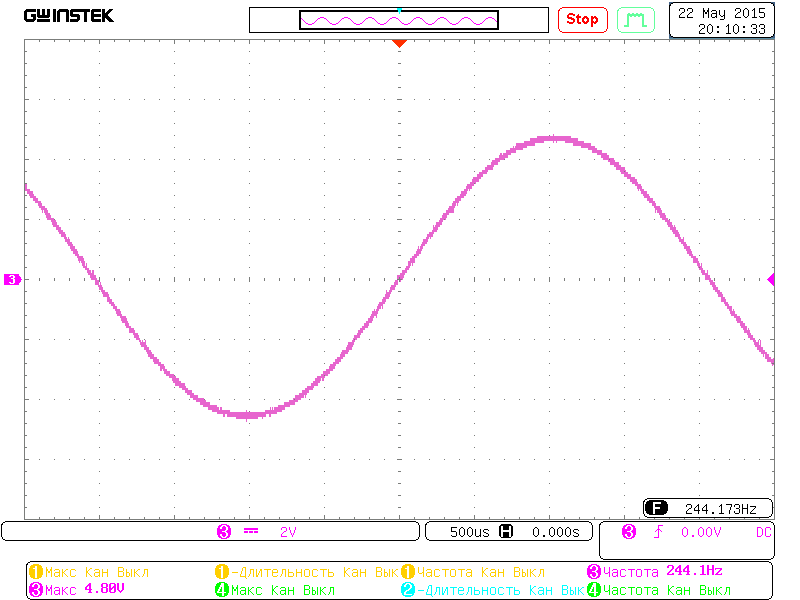Click the channel 3 ground level marker
The height and width of the screenshot is (600, 800).
[12, 280]
